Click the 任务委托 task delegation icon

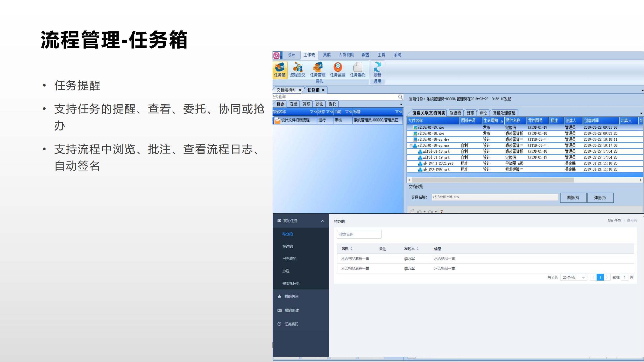click(x=358, y=70)
